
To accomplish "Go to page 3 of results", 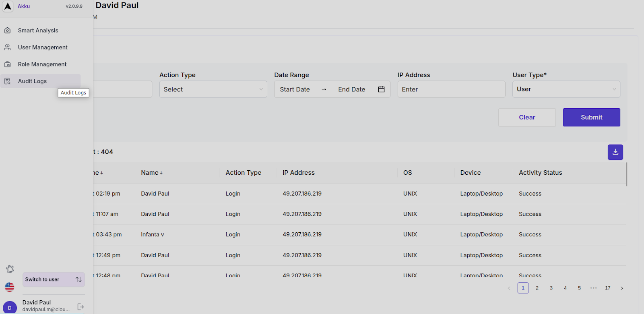I will coord(551,288).
